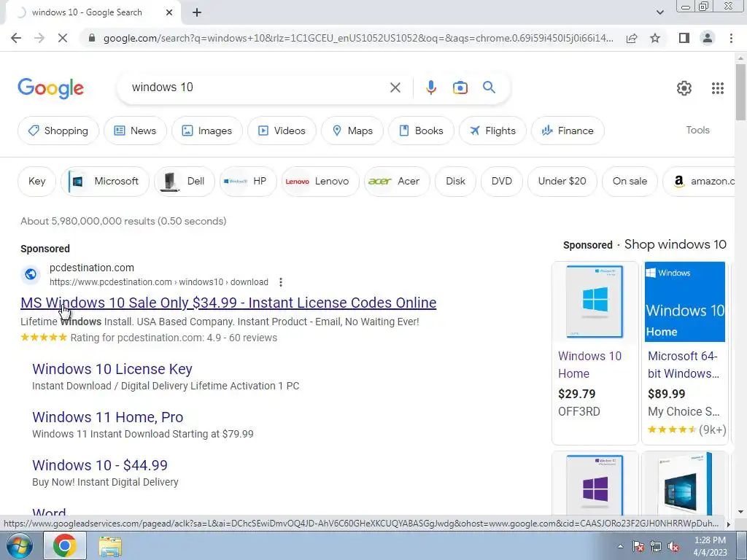Open the Windows 10 License Key link
Screen dimensions: 747x560
(x=112, y=369)
